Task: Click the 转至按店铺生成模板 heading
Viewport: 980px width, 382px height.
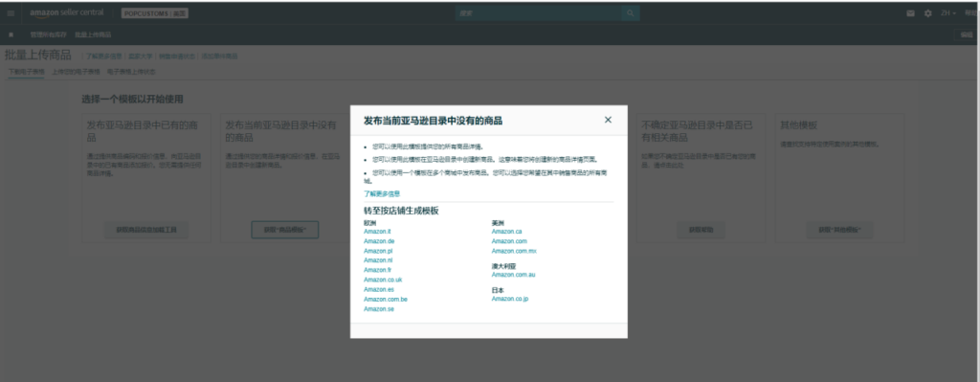Action: [401, 212]
